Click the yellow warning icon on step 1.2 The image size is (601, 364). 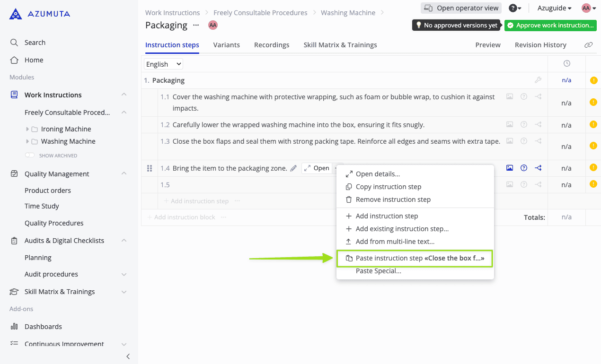click(x=593, y=125)
